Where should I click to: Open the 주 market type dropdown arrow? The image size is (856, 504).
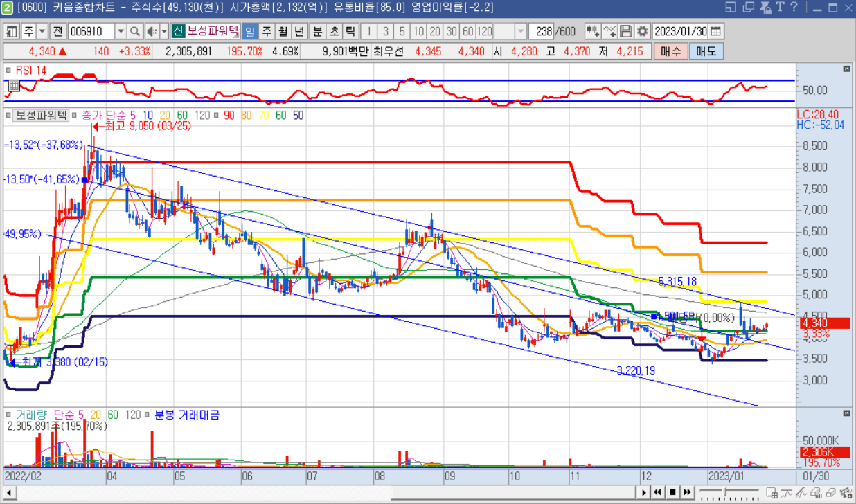click(x=42, y=32)
